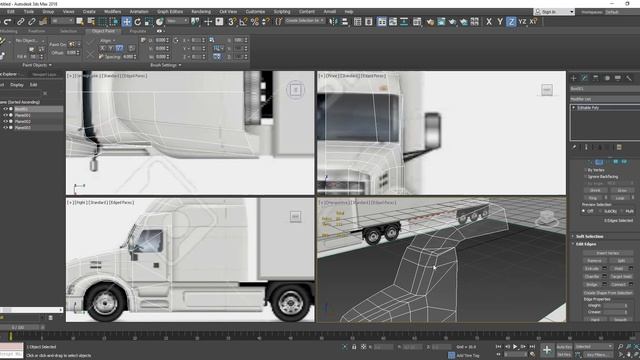Click the Redo arrow in main toolbar
The image size is (640, 360).
tap(8, 22)
